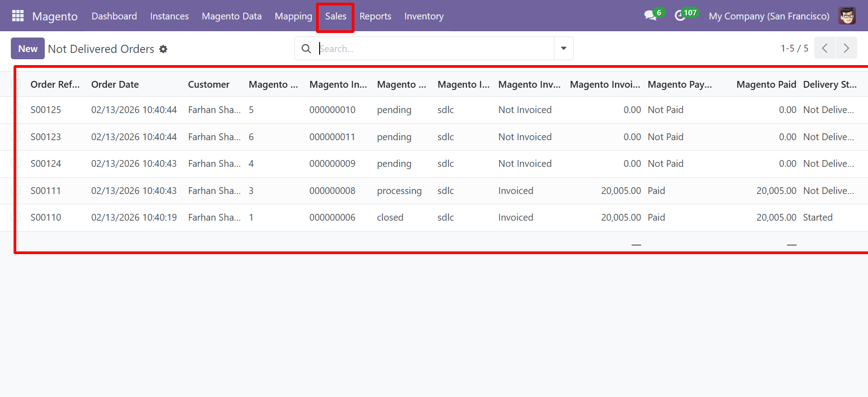Click in the Search input field
868x397 pixels.
(434, 49)
